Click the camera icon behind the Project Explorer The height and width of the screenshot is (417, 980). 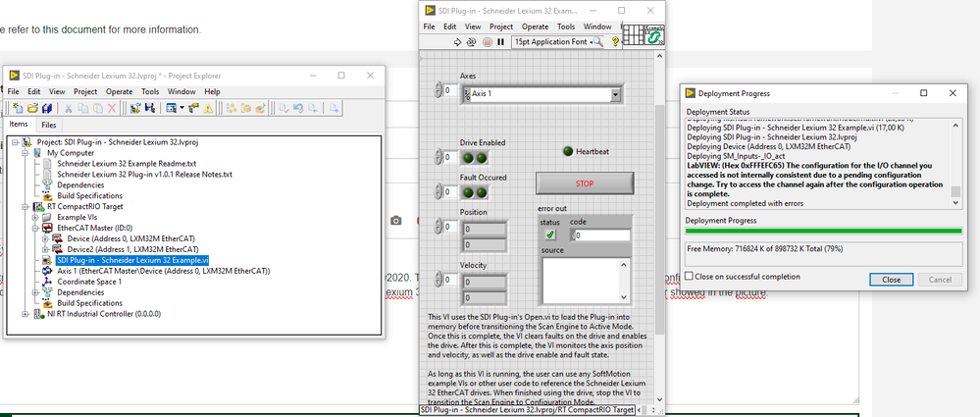pyautogui.click(x=395, y=221)
